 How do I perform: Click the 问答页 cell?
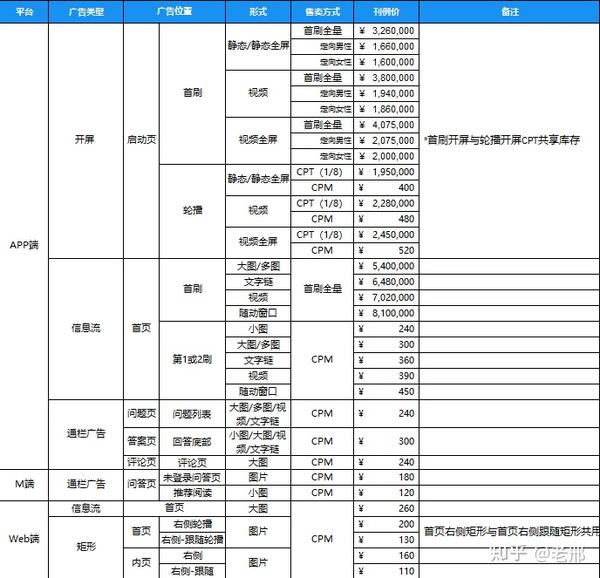141,485
